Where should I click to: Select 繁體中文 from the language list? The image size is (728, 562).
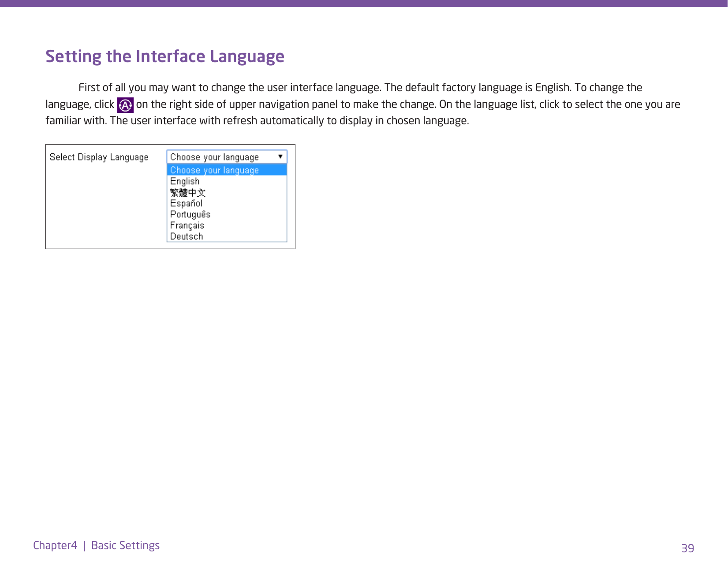pyautogui.click(x=227, y=192)
